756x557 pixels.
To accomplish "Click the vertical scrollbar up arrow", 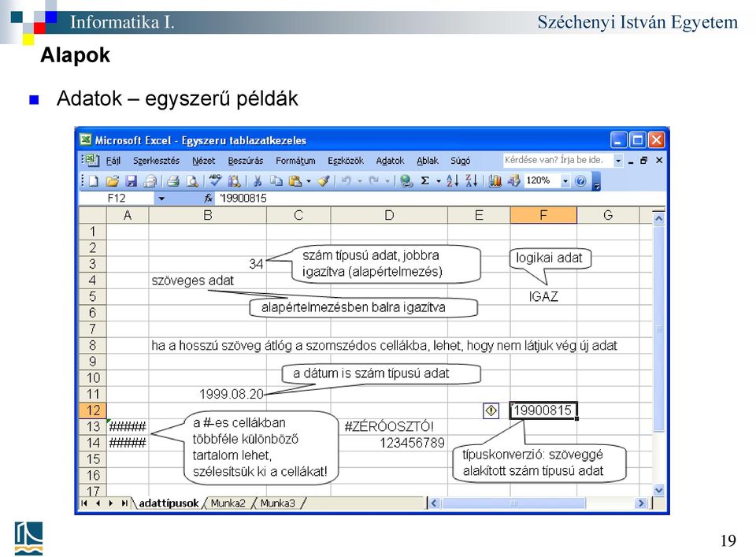I will (658, 218).
